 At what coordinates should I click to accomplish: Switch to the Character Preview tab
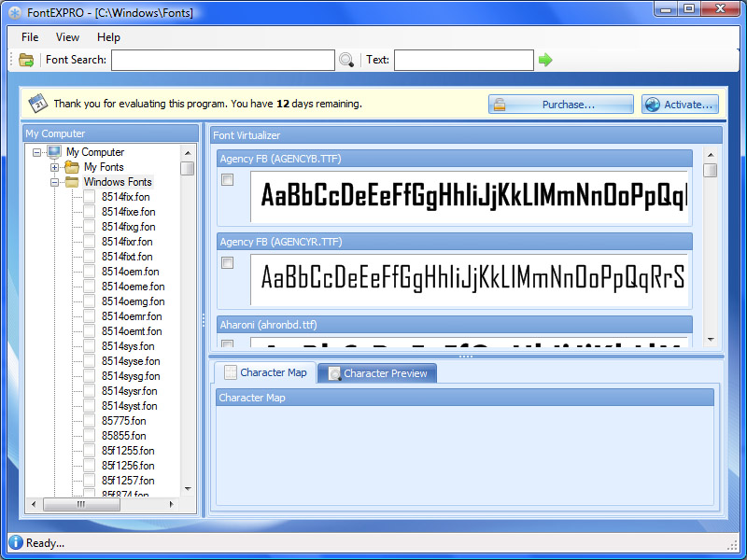[377, 373]
